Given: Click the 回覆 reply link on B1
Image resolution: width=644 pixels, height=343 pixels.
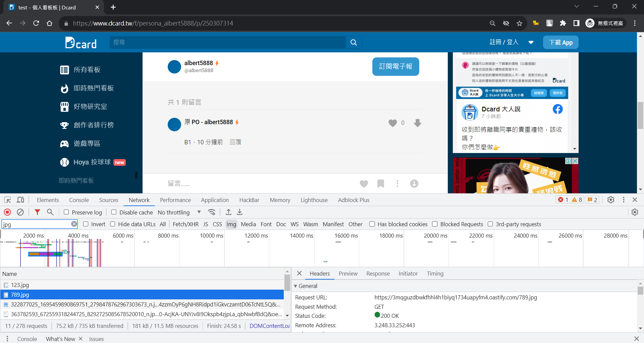Looking at the screenshot, I should pos(235,142).
